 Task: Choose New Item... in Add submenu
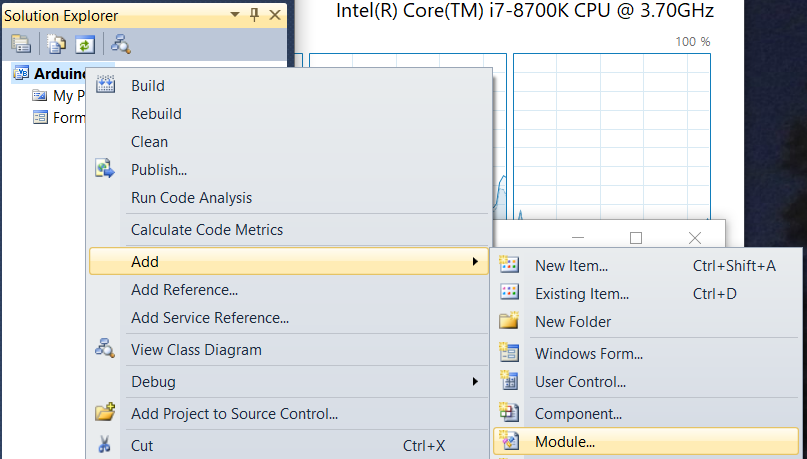646,266
